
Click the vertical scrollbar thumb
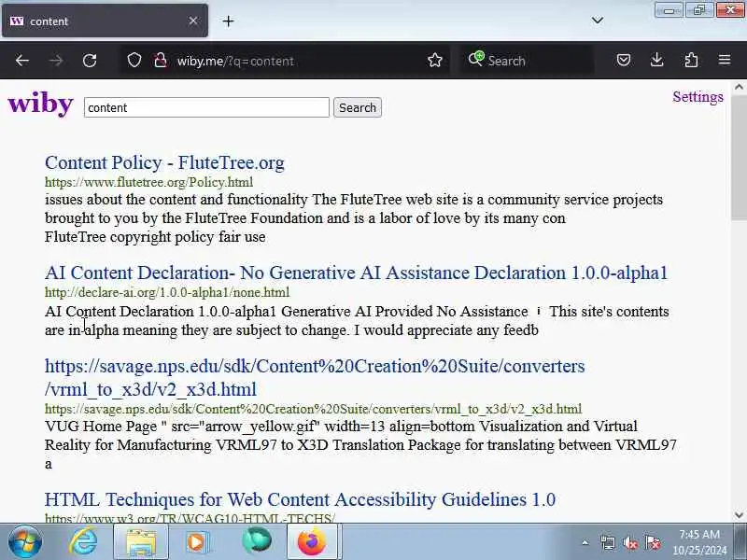pos(739,157)
